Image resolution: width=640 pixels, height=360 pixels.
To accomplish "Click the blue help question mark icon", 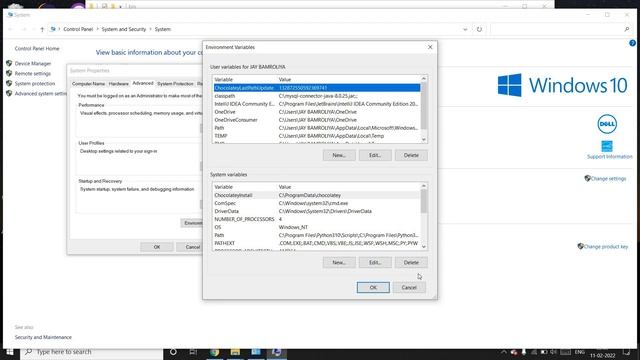I will 632,43.
